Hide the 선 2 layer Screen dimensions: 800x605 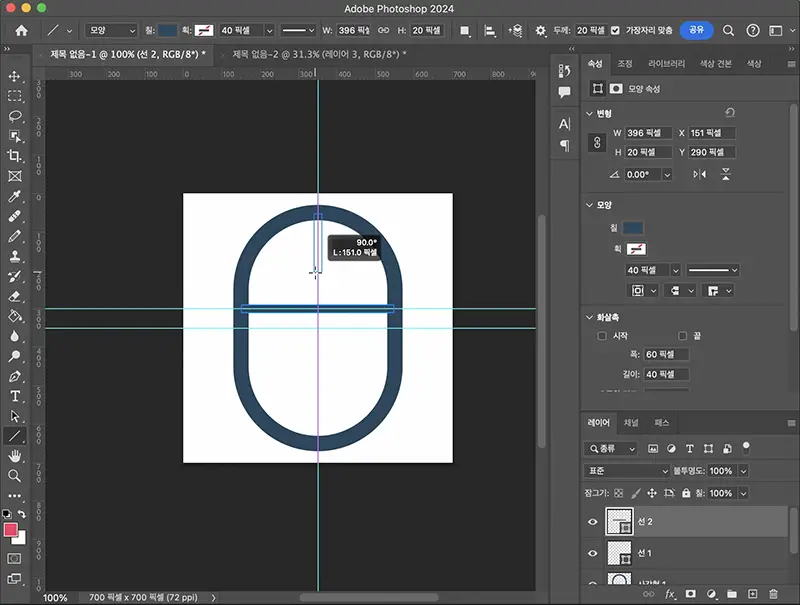point(592,521)
